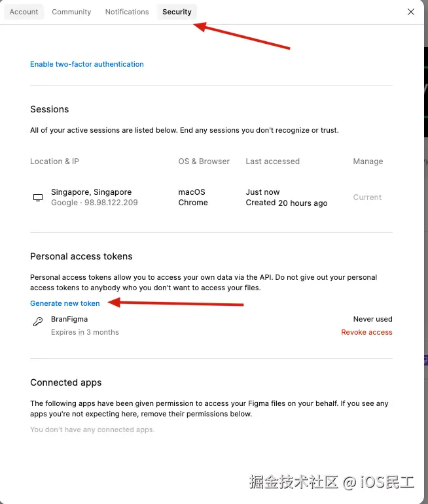Click the Expires in 3 months text
This screenshot has height=504, width=428.
pos(85,332)
